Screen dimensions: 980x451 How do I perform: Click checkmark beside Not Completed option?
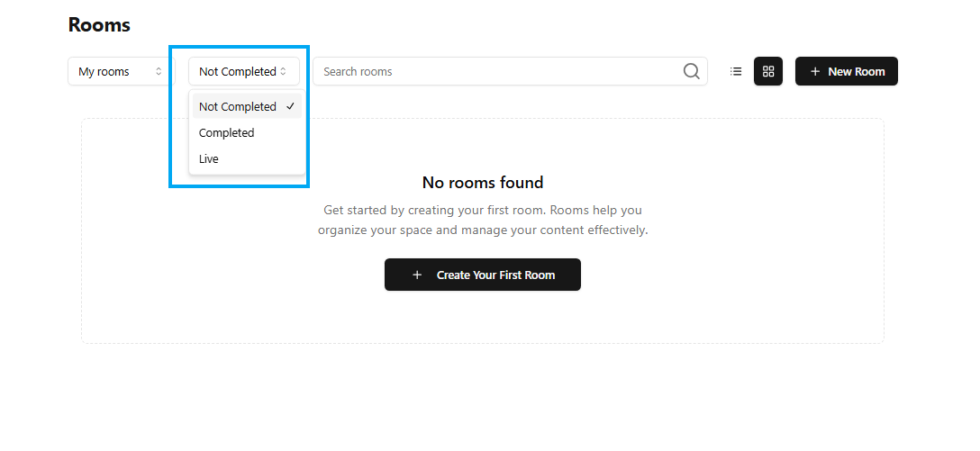click(x=290, y=106)
